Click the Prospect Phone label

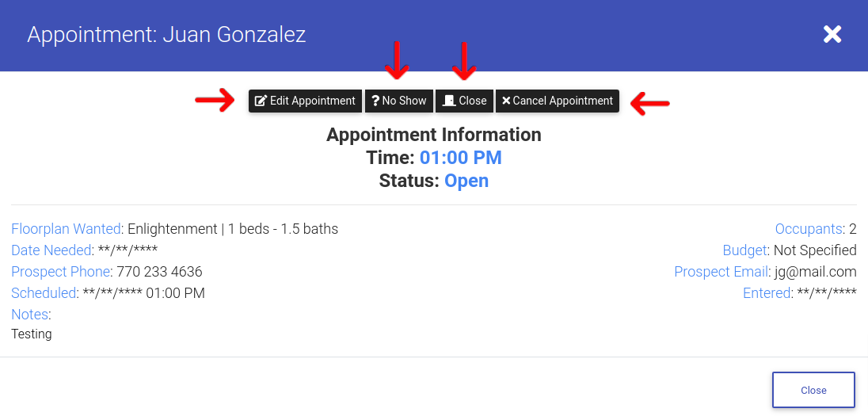click(x=60, y=272)
